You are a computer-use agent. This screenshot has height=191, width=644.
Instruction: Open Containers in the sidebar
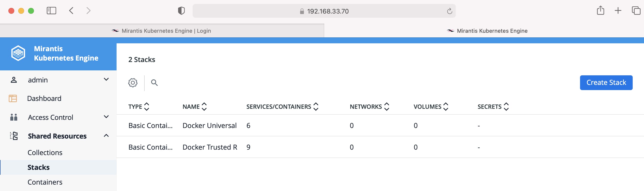coord(45,182)
